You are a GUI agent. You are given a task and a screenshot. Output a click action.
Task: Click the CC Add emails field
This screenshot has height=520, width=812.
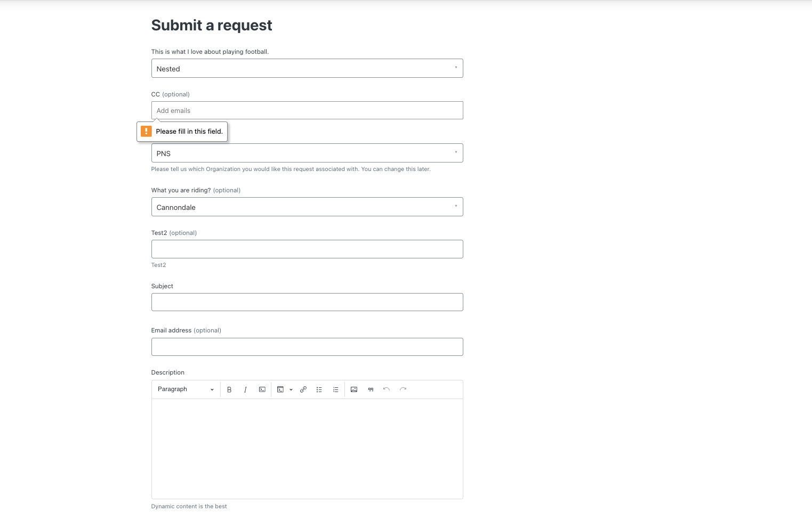pyautogui.click(x=307, y=111)
